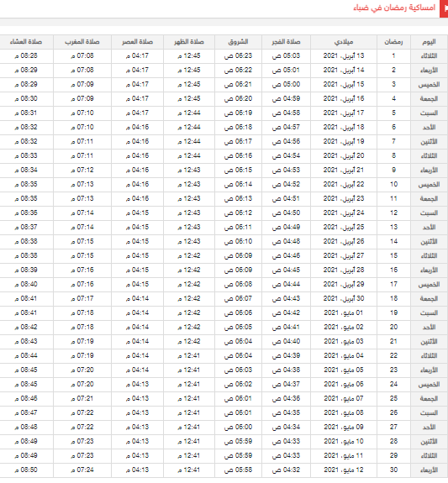Click the 12 مايو 2021 date cell
The image size is (448, 483).
(x=344, y=470)
